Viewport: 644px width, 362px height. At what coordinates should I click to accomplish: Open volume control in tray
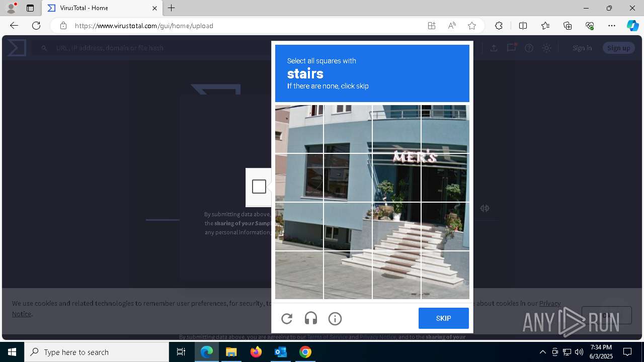coord(579,352)
